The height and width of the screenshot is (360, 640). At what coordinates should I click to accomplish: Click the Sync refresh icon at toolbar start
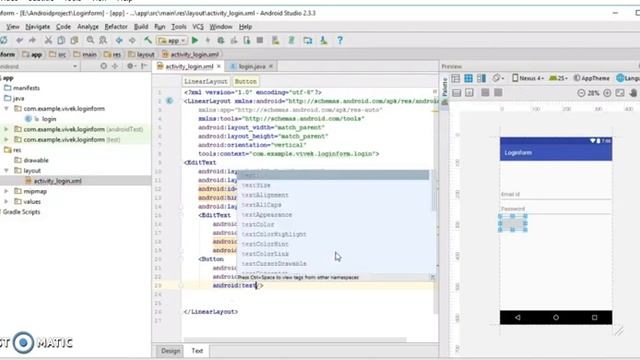[4, 40]
